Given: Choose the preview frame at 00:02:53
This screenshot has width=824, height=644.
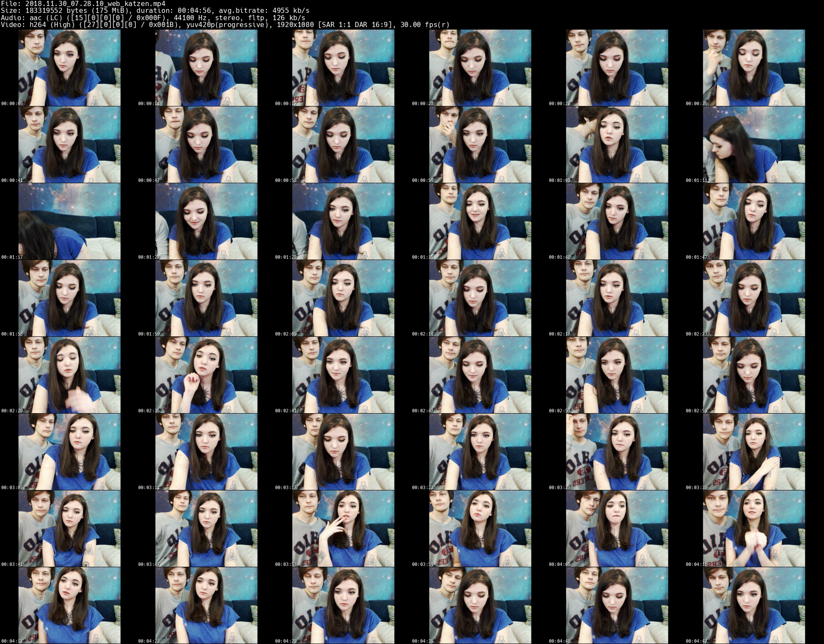Looking at the screenshot, I should (617, 375).
